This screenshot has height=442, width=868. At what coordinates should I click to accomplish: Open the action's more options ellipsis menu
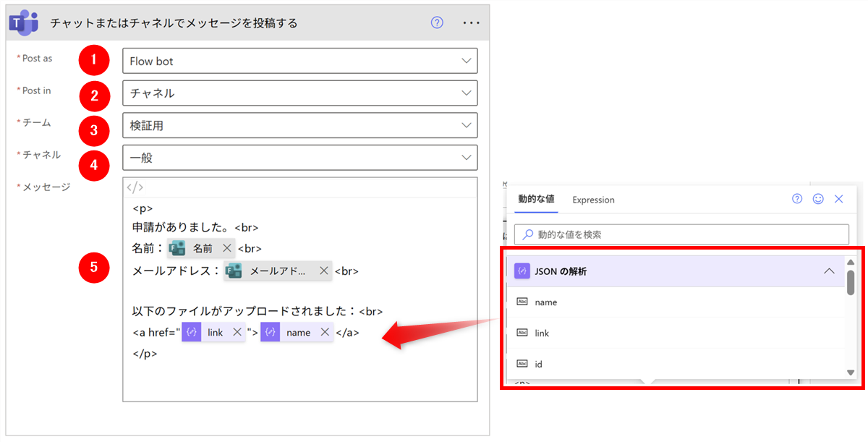point(472,22)
